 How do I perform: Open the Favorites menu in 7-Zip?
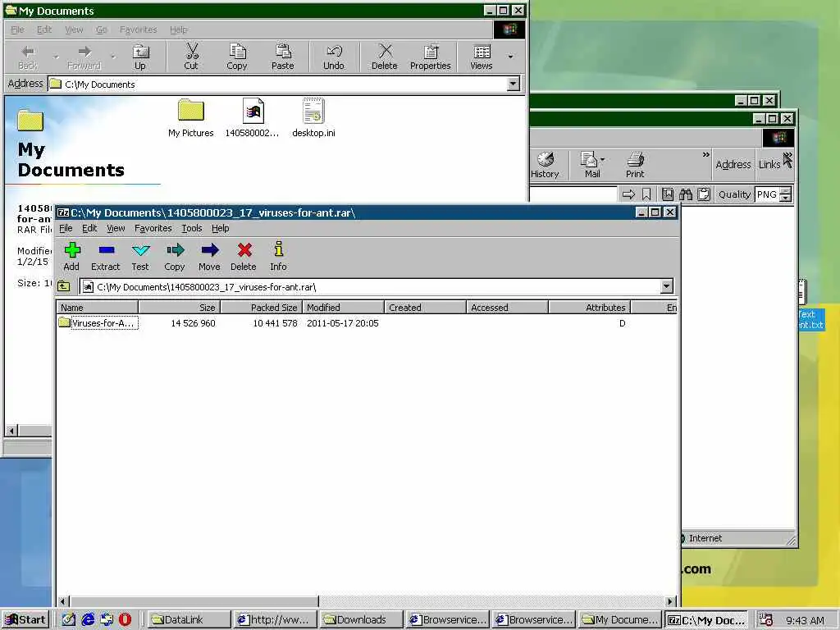tap(153, 228)
